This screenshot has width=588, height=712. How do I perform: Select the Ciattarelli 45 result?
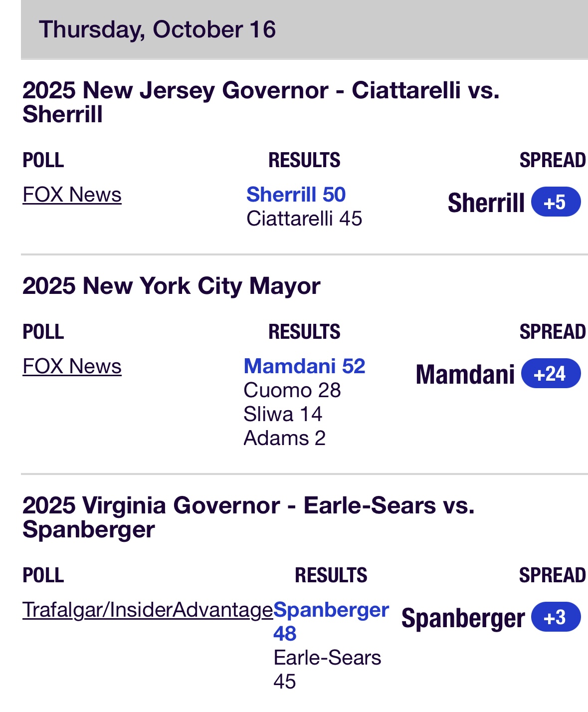[x=304, y=219]
